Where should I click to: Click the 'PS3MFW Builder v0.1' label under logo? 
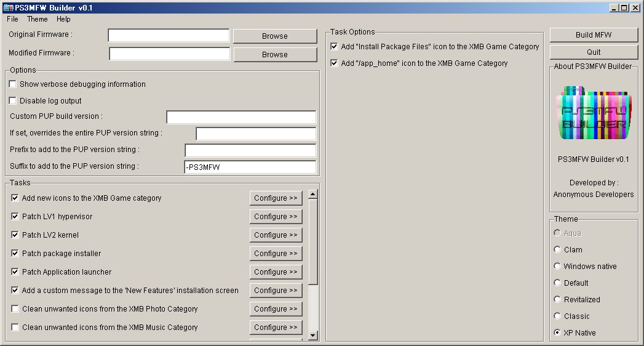(594, 159)
